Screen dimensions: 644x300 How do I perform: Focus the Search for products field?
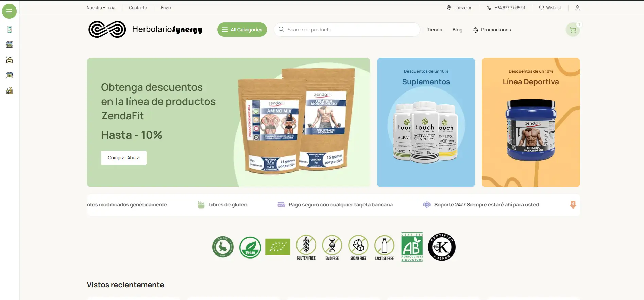347,30
